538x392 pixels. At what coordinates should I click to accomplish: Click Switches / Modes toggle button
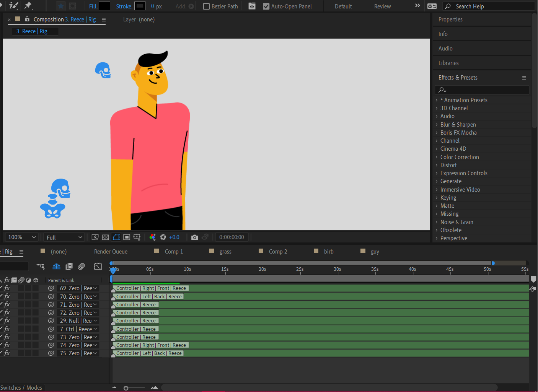pos(21,388)
